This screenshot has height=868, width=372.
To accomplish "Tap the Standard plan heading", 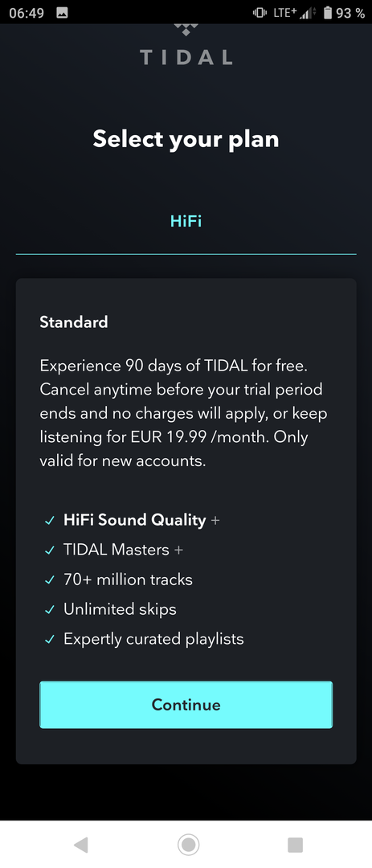I will [74, 321].
